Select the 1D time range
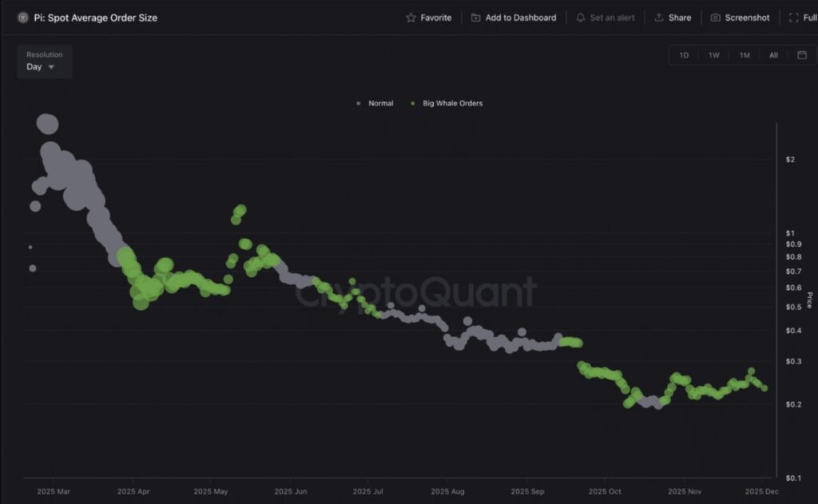The width and height of the screenshot is (818, 504). tap(684, 55)
